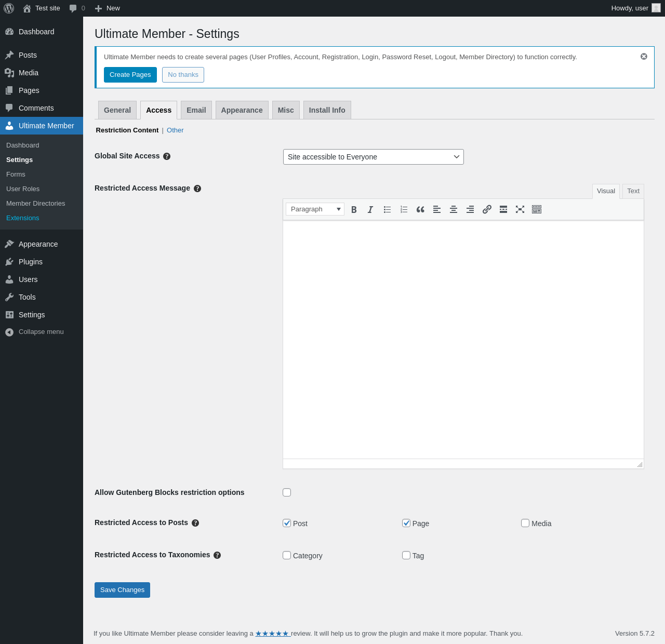Open Media in the sidebar
The width and height of the screenshot is (665, 644).
click(42, 73)
